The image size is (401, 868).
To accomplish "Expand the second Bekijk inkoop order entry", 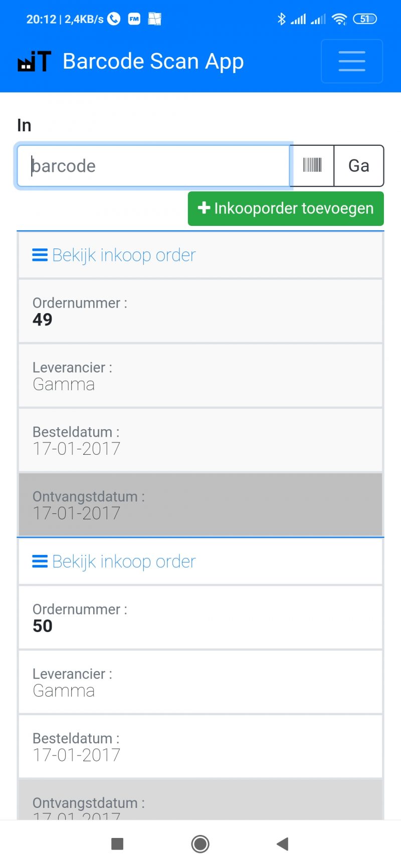I will coord(123,561).
